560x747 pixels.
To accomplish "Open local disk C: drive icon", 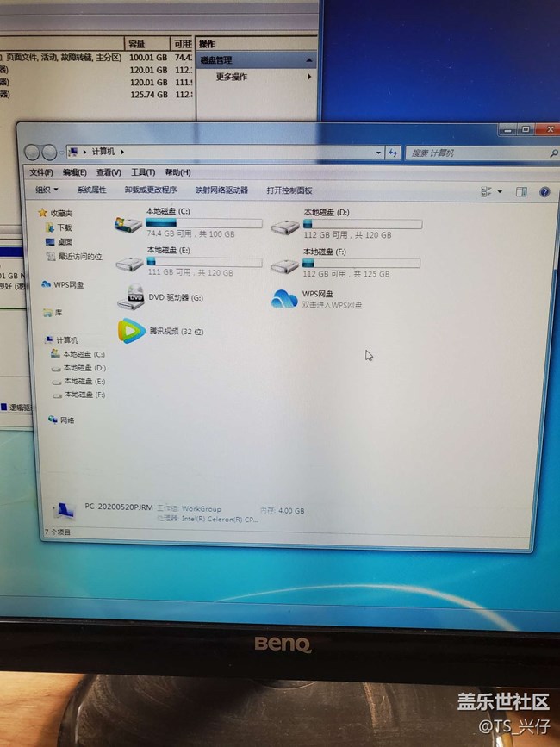I will click(x=129, y=224).
